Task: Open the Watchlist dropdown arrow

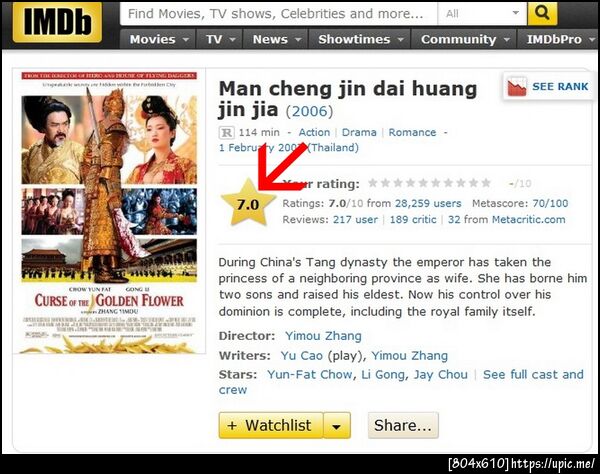Action: [x=337, y=425]
